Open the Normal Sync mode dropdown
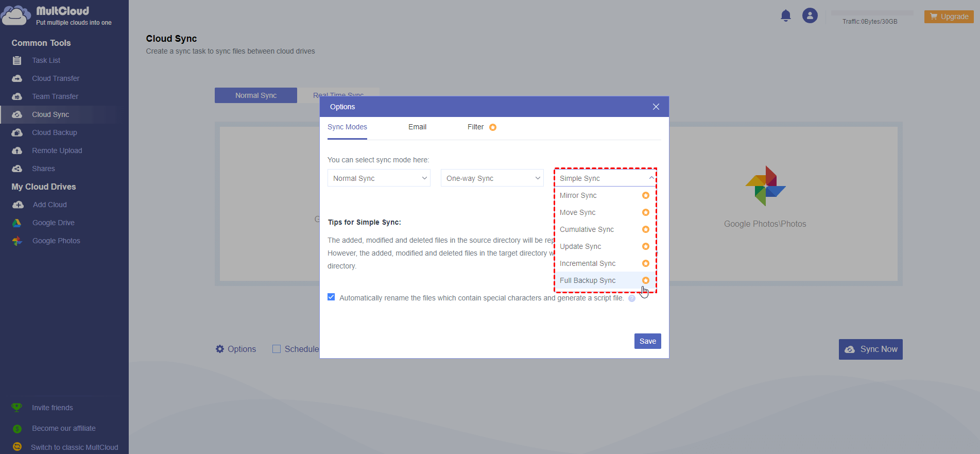This screenshot has height=454, width=980. pos(379,178)
